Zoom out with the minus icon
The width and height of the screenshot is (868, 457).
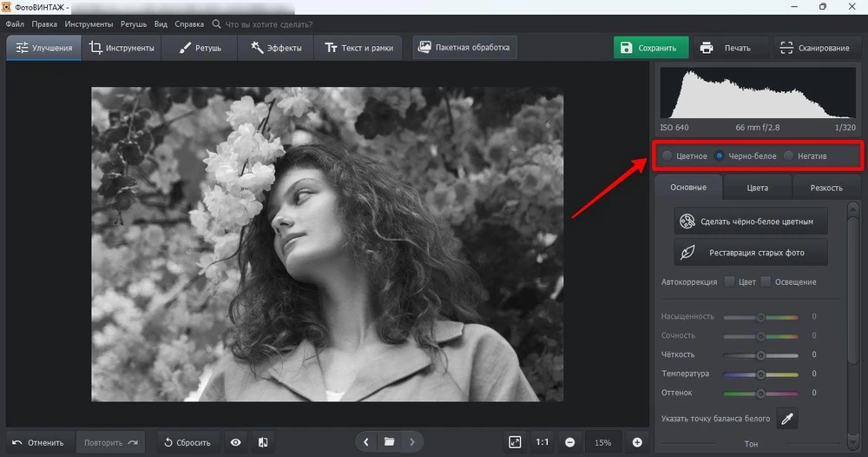[x=569, y=442]
